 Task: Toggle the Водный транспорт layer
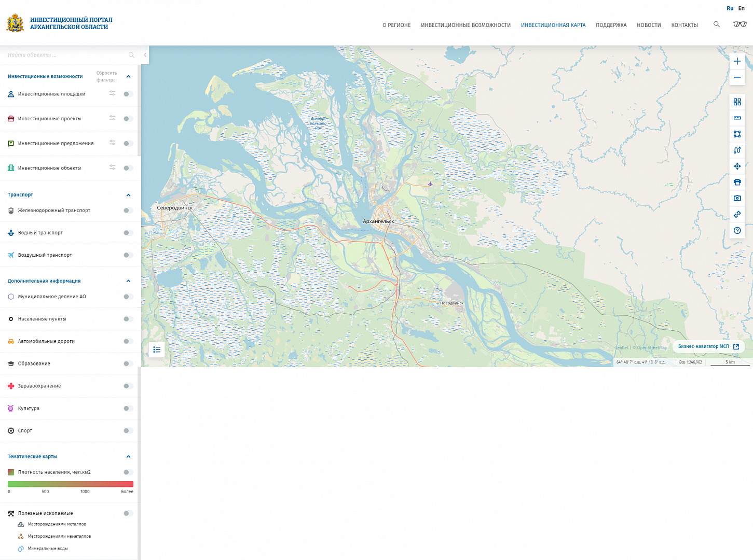click(x=128, y=233)
